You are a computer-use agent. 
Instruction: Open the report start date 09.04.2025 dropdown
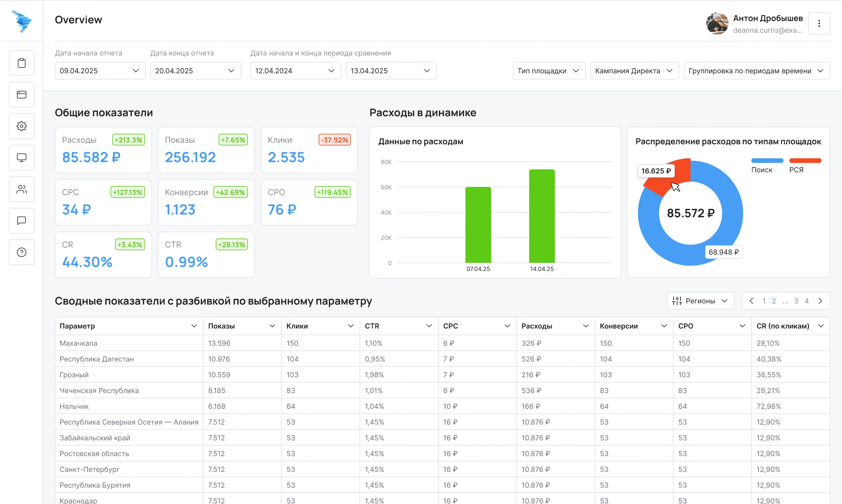(100, 71)
